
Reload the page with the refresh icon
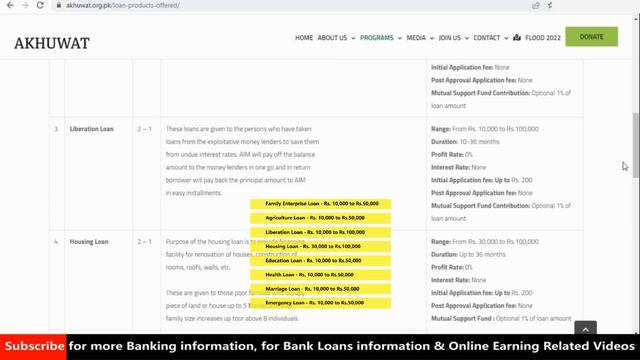(x=40, y=5)
